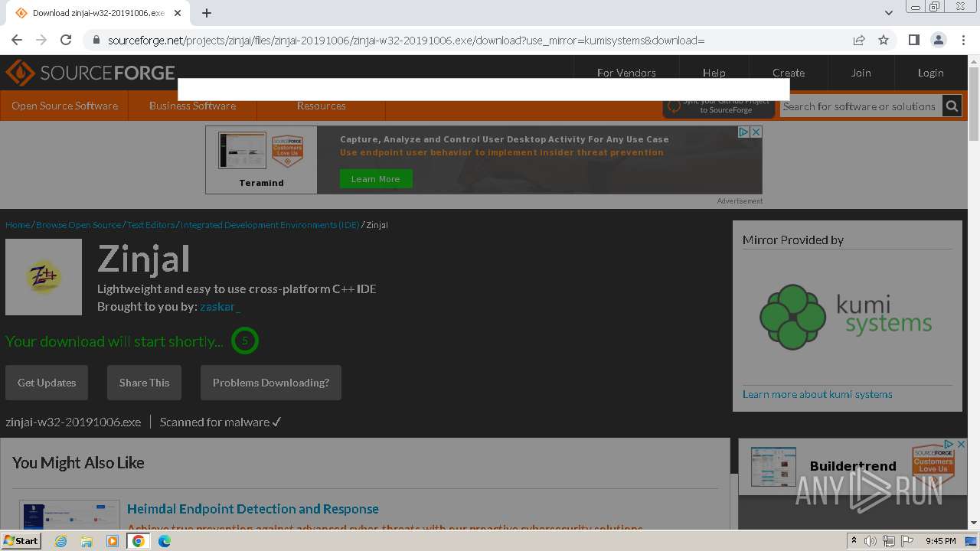
Task: Open Help menu
Action: tap(714, 73)
